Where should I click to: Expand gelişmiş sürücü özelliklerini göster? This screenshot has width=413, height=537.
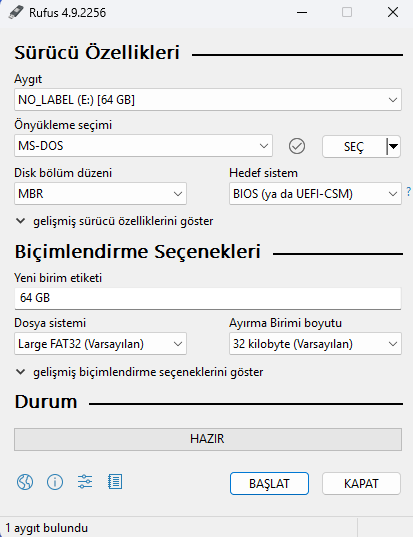point(115,221)
